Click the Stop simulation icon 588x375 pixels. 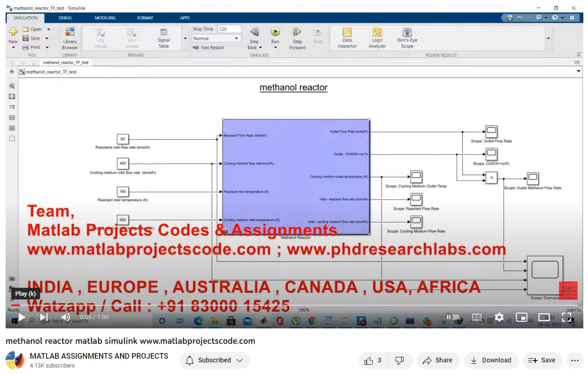pyautogui.click(x=318, y=32)
